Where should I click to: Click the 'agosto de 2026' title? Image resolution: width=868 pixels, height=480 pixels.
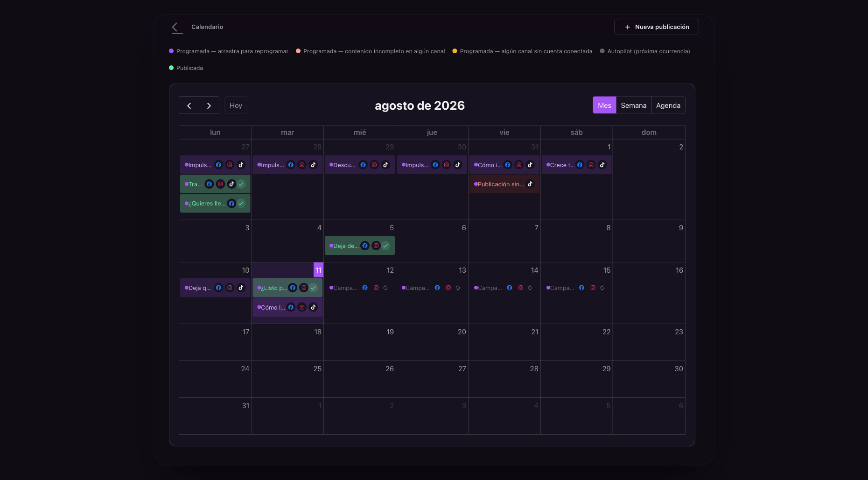point(420,106)
